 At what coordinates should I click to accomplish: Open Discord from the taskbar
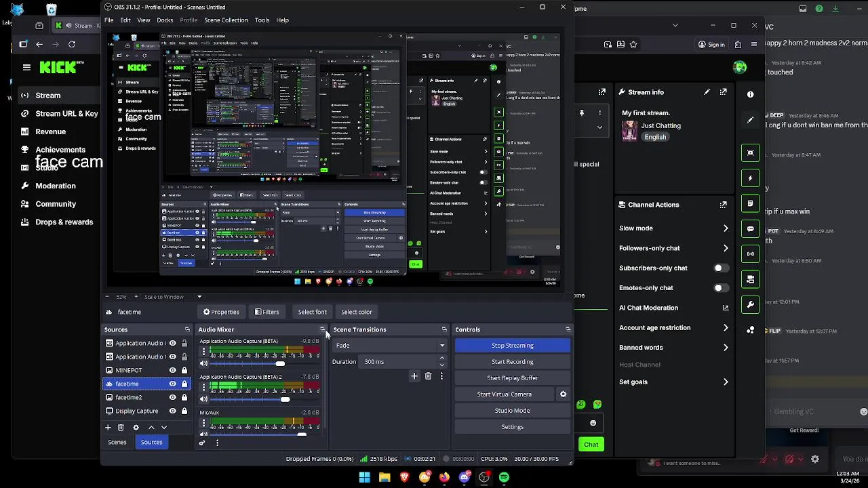465,477
